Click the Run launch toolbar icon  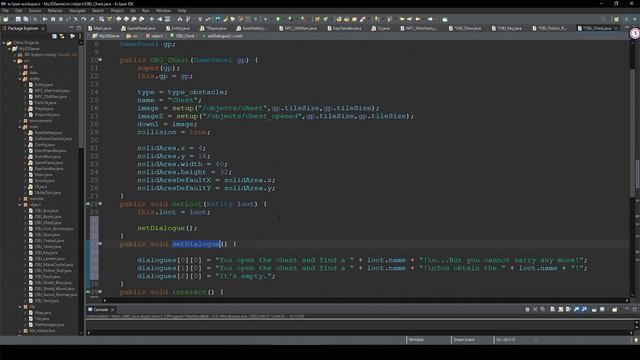(x=278, y=19)
